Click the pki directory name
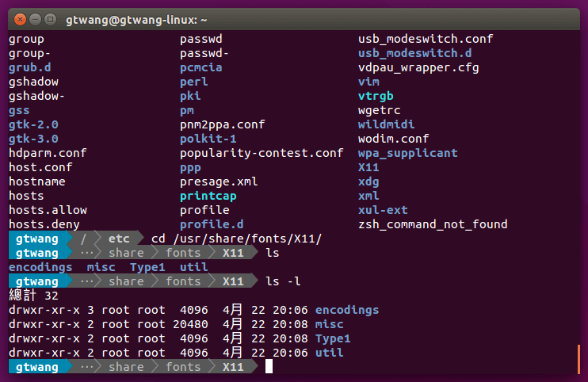588x382 pixels. tap(190, 96)
